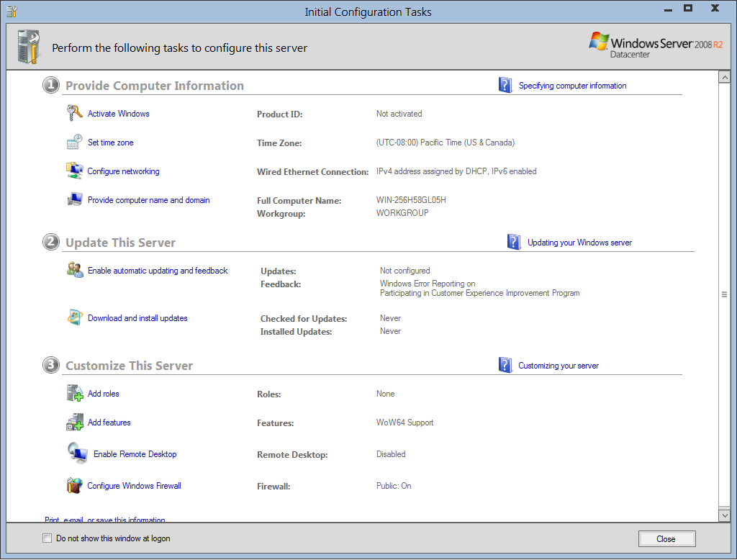
Task: Click the computer name and domain icon
Action: [x=75, y=200]
